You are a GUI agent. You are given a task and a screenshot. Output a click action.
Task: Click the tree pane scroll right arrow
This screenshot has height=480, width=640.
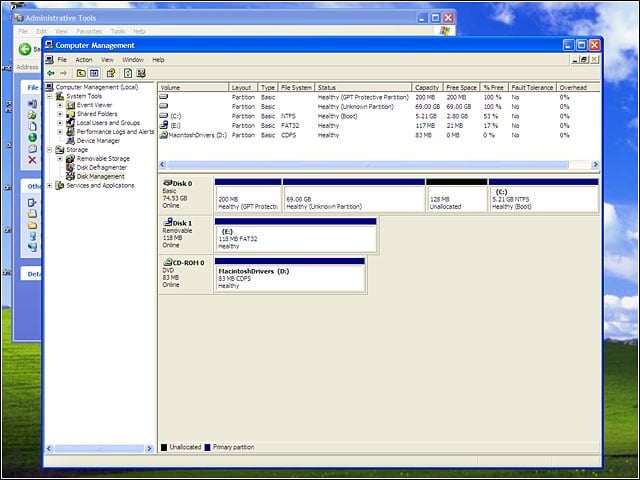[x=149, y=448]
